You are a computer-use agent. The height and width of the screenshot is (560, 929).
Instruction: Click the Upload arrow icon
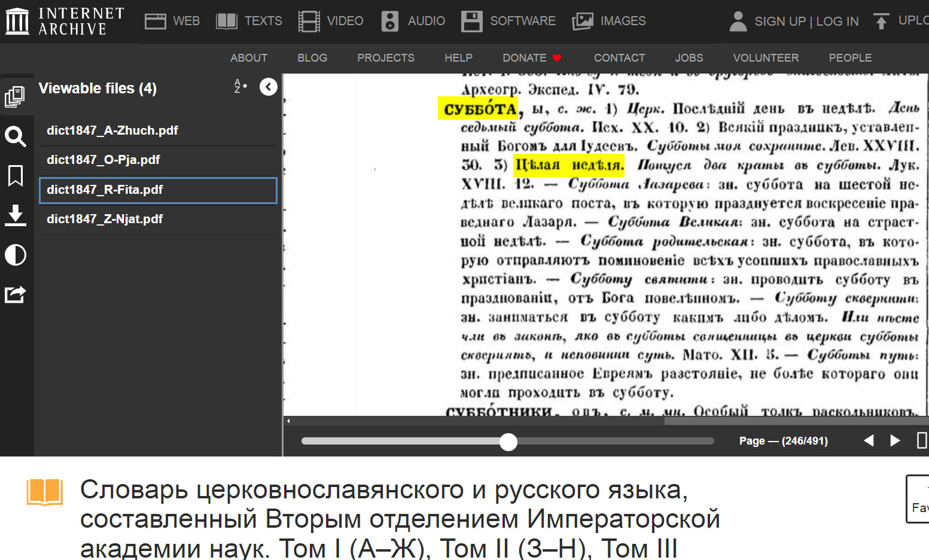(881, 21)
